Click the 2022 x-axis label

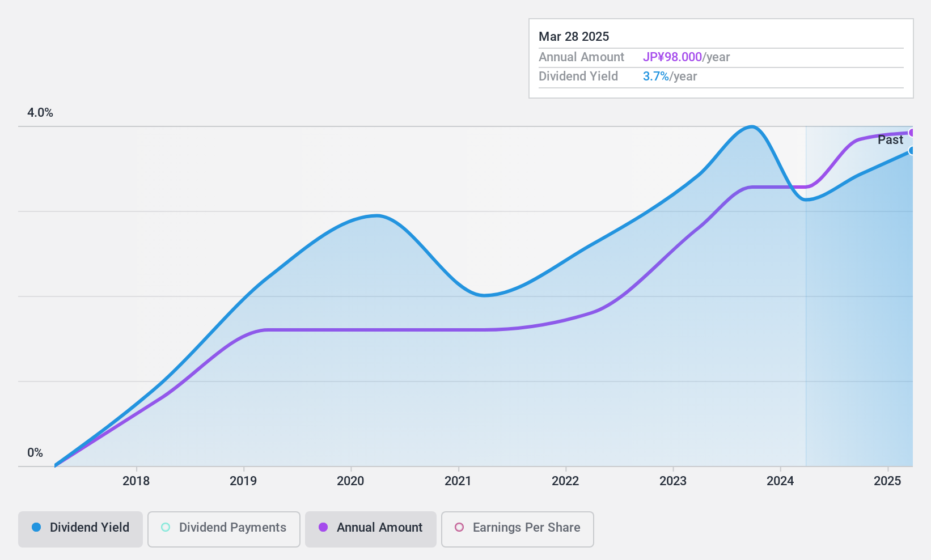[x=565, y=481]
